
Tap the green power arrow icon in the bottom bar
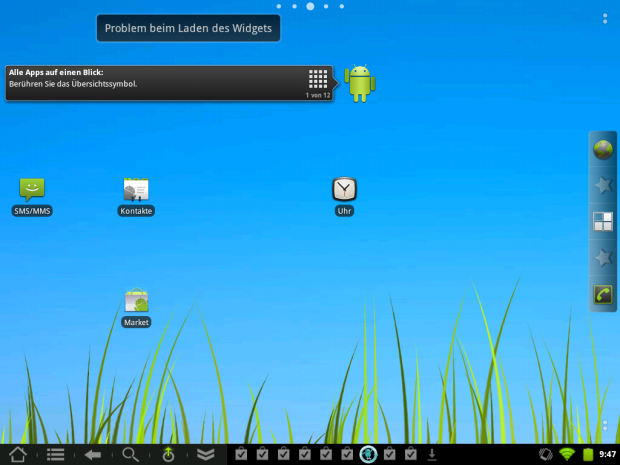click(168, 455)
